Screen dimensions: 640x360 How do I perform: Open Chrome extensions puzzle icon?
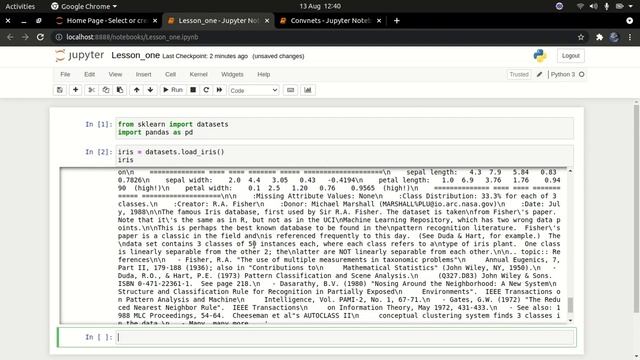pyautogui.click(x=599, y=37)
